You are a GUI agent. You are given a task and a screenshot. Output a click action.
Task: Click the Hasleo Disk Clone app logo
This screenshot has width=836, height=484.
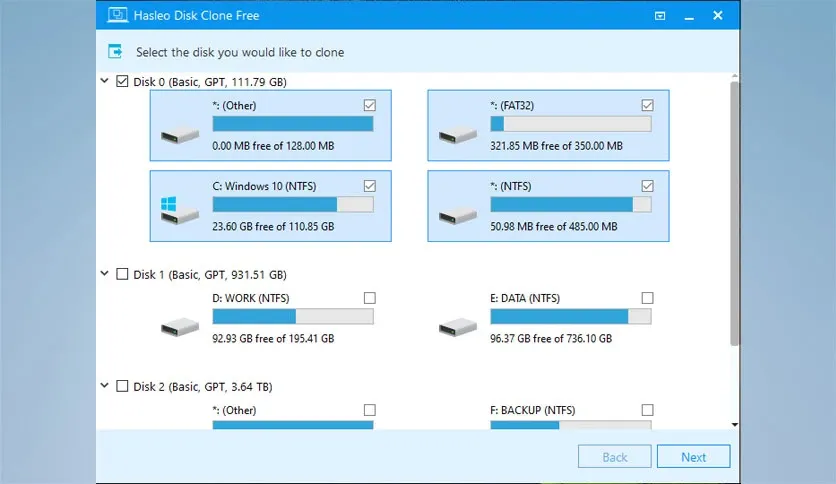coord(117,15)
